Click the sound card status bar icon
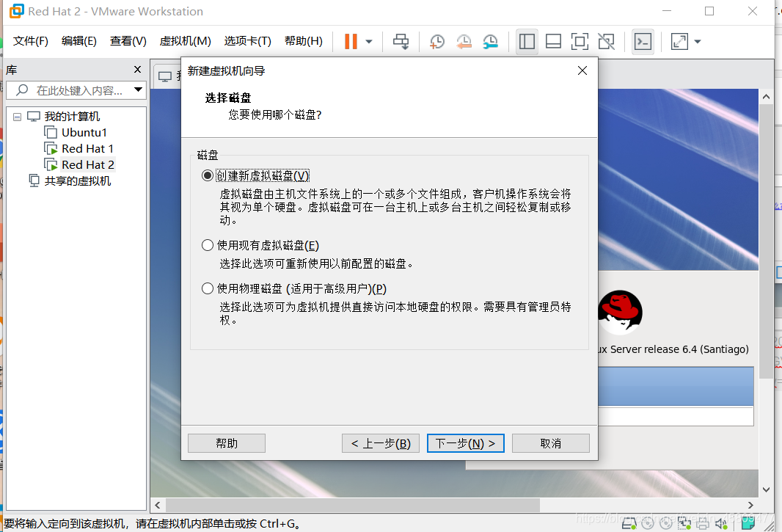782x532 pixels. tap(721, 523)
